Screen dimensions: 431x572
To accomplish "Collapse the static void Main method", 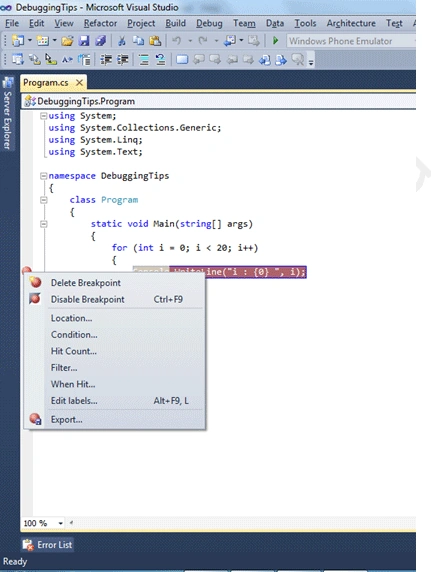I will (x=43, y=224).
